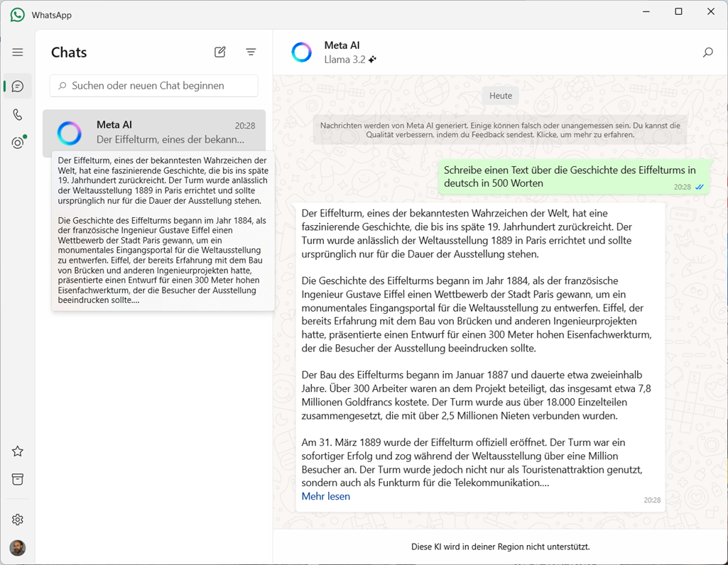
Task: Open the Calls section
Action: [x=18, y=115]
